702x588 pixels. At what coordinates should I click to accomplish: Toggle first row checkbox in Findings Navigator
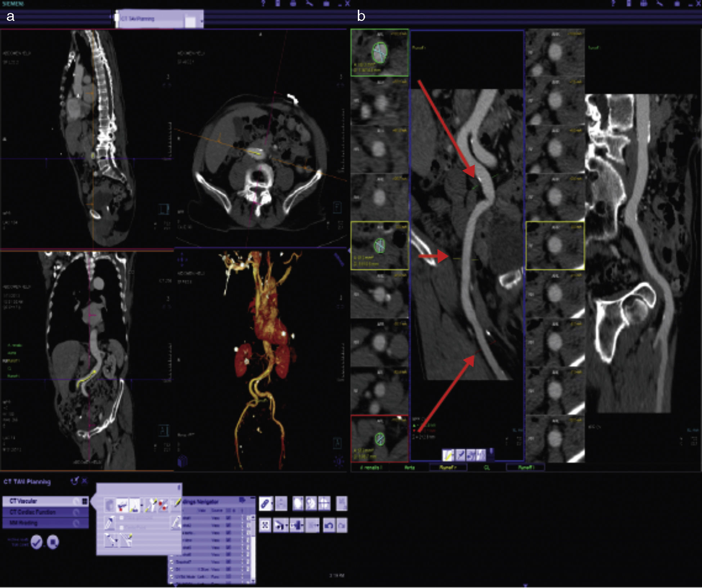coord(228,518)
